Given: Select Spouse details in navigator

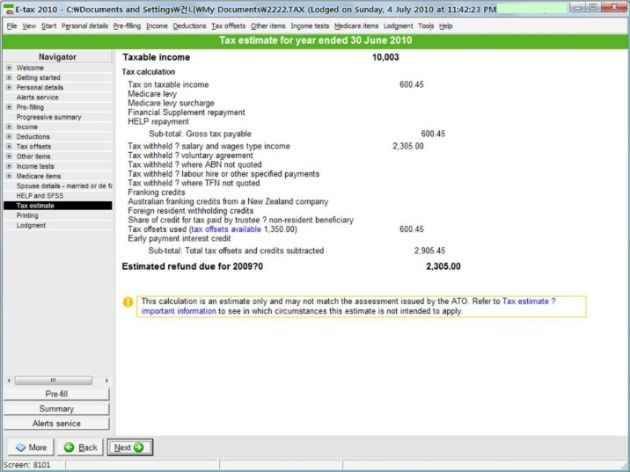Looking at the screenshot, I should [x=64, y=186].
